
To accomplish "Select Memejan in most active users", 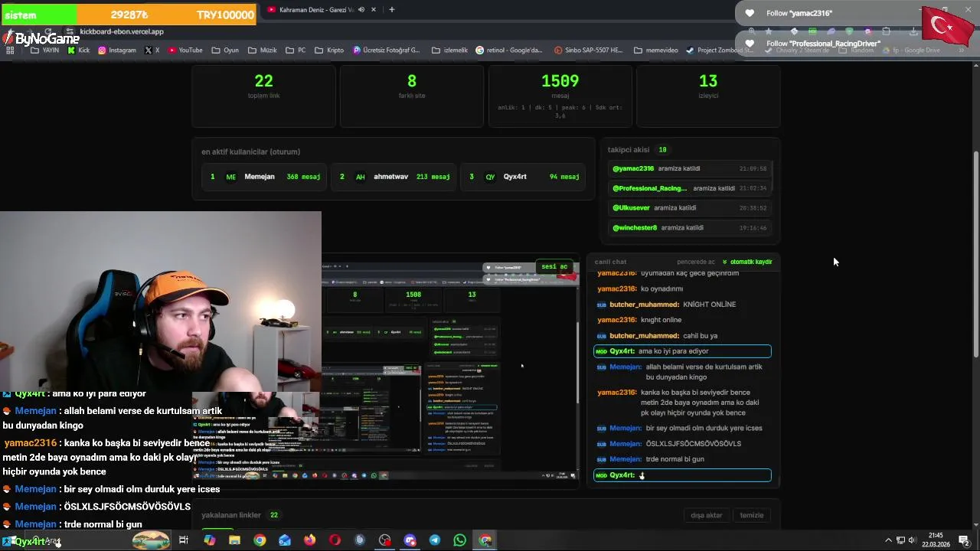I will point(266,177).
